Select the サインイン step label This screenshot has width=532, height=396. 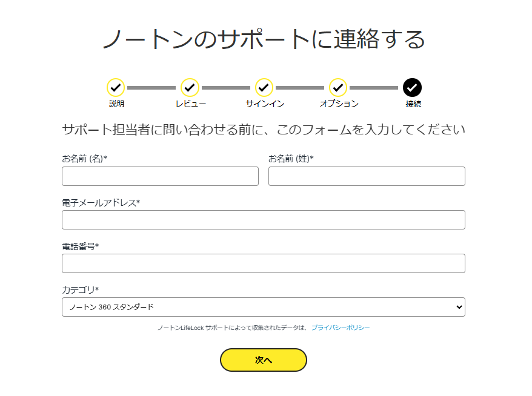point(265,104)
